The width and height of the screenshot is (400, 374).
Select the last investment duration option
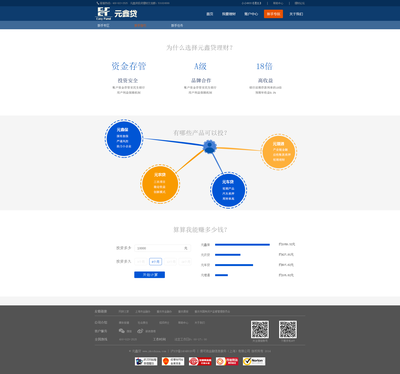tap(185, 262)
